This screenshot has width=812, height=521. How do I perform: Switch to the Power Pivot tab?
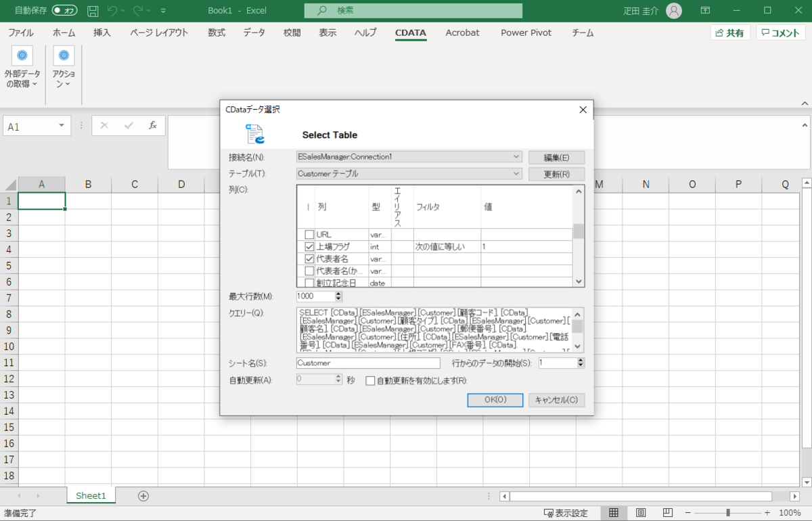(526, 32)
